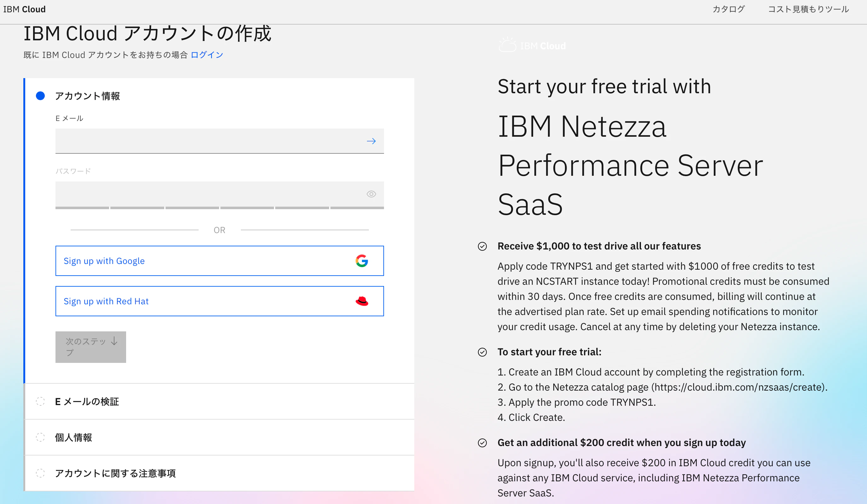Click the IBM Cloud header brand link
This screenshot has height=504, width=867.
click(x=24, y=9)
